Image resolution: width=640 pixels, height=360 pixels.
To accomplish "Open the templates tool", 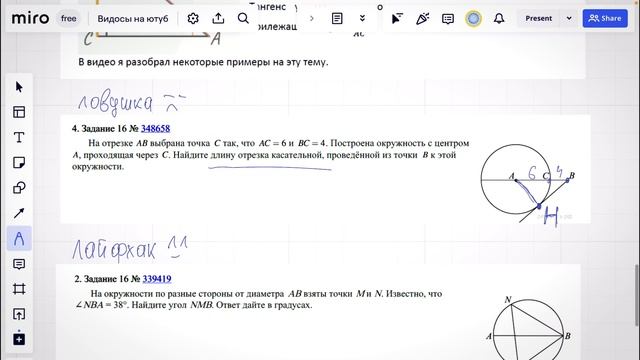I will tap(19, 112).
